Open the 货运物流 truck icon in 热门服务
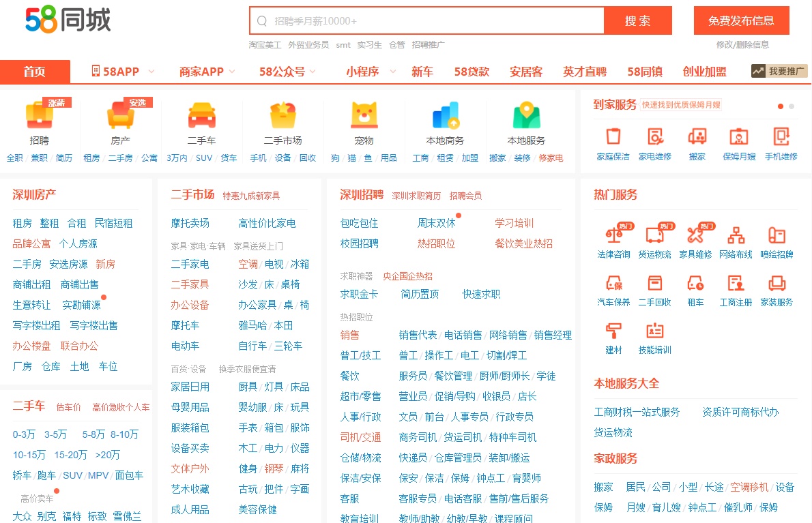Viewport: 812px width, 523px height. (x=654, y=235)
